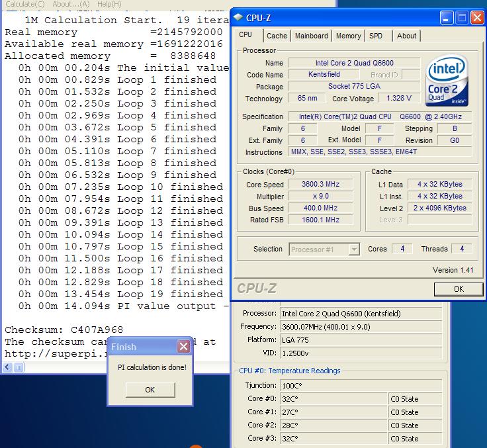Click the Stepping value B
This screenshot has height=448, width=487.
click(x=455, y=128)
